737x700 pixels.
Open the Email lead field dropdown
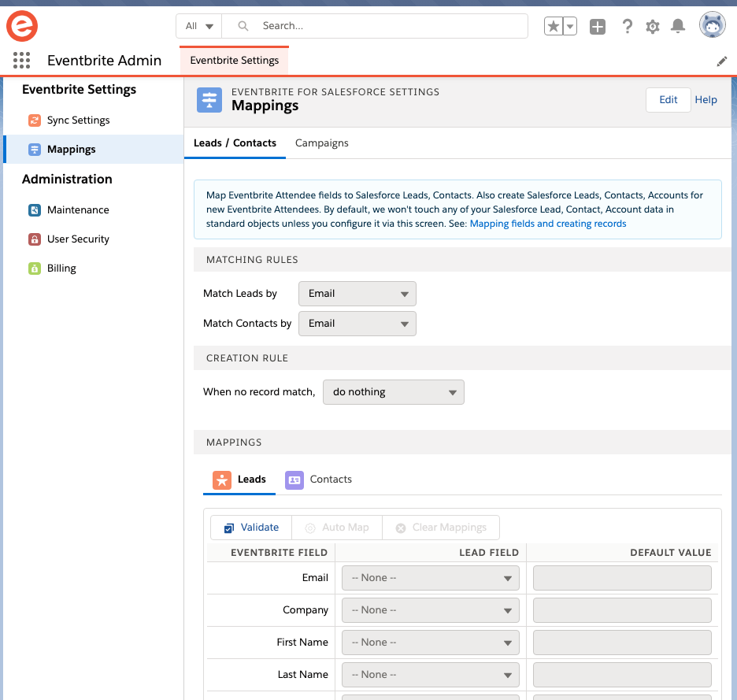point(431,578)
